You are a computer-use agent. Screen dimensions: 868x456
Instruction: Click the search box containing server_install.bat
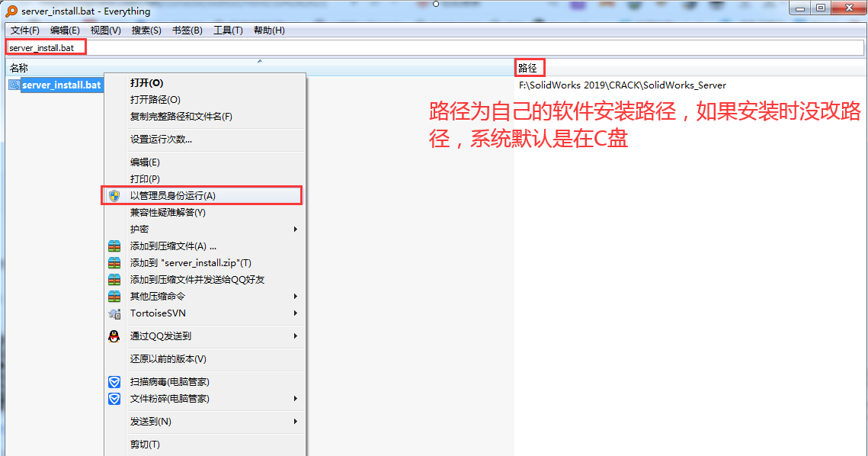coord(434,47)
